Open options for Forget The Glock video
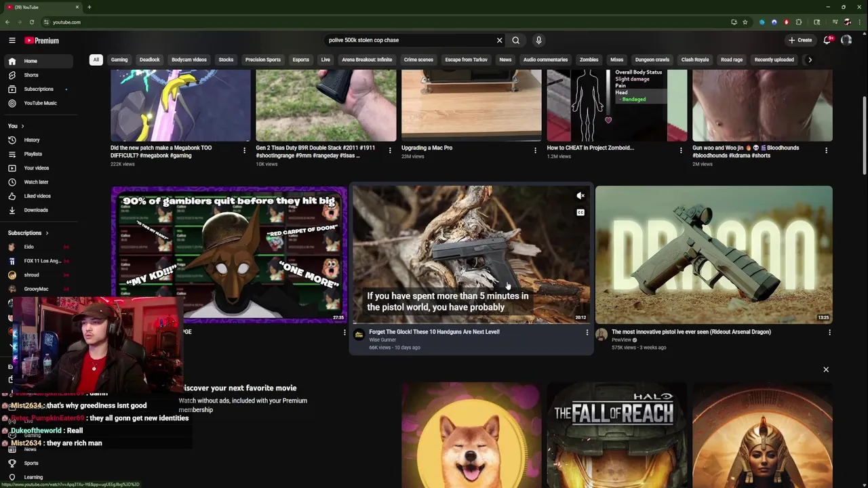Screen dimensions: 868x488 pyautogui.click(x=587, y=332)
